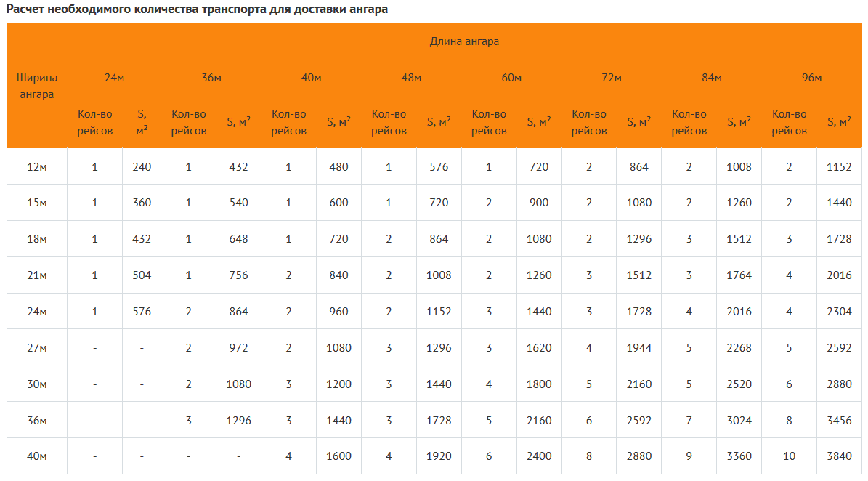Screen dimensions: 868x481
Task: Click the 'Кол-во рейсов' subheader under 24м
Action: click(95, 123)
